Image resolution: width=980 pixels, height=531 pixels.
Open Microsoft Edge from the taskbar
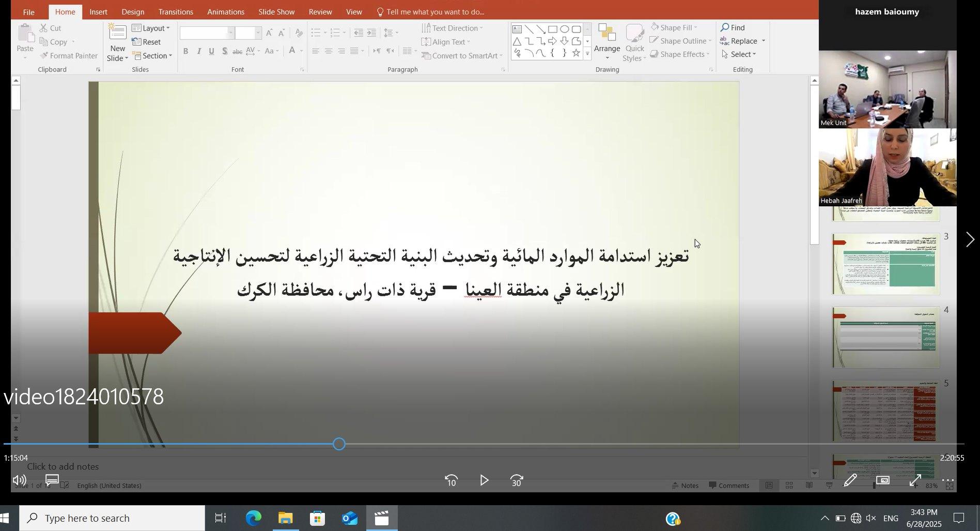click(x=253, y=518)
